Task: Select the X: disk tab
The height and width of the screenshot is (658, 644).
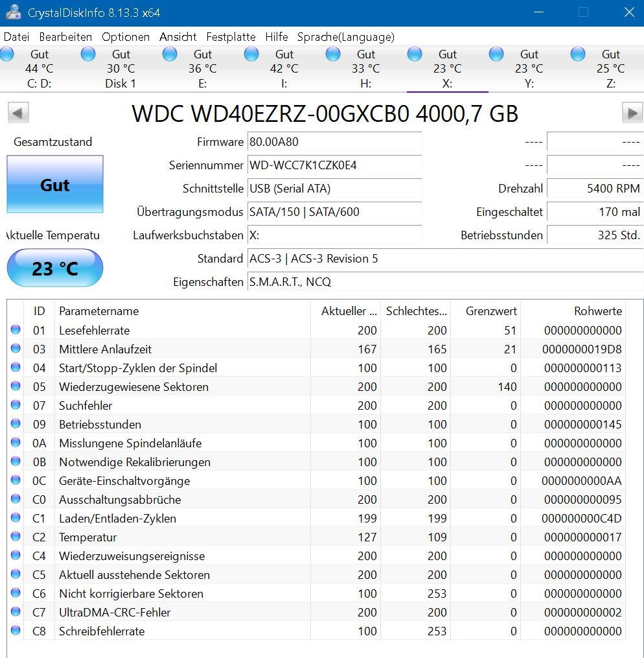Action: tap(447, 69)
